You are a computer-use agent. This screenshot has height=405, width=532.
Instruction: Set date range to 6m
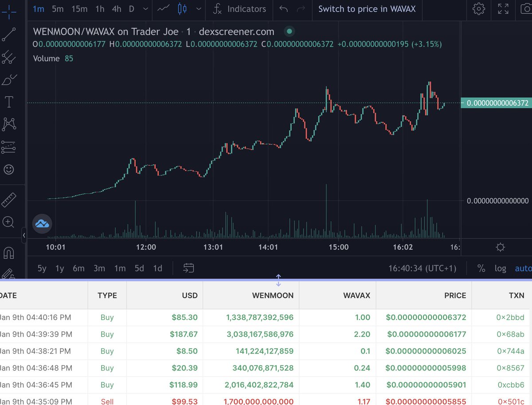78,268
